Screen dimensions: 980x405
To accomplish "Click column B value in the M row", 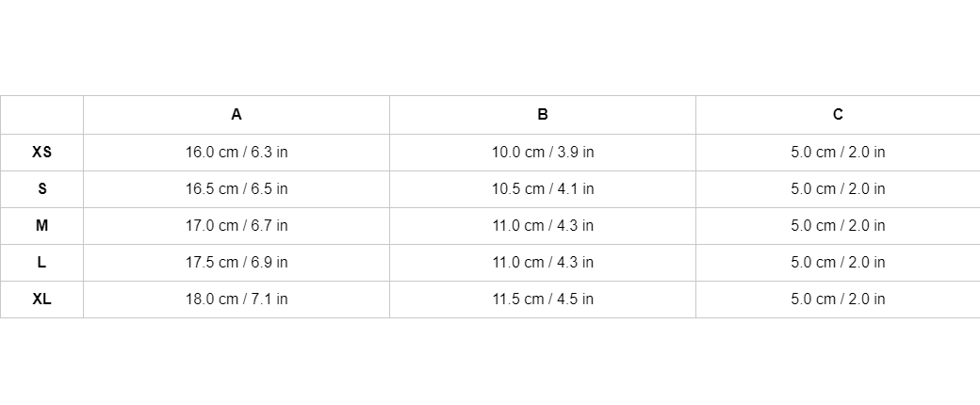I will click(x=543, y=225).
